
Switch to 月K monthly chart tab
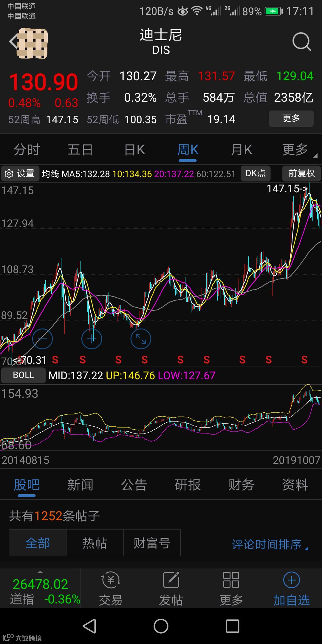pyautogui.click(x=241, y=150)
